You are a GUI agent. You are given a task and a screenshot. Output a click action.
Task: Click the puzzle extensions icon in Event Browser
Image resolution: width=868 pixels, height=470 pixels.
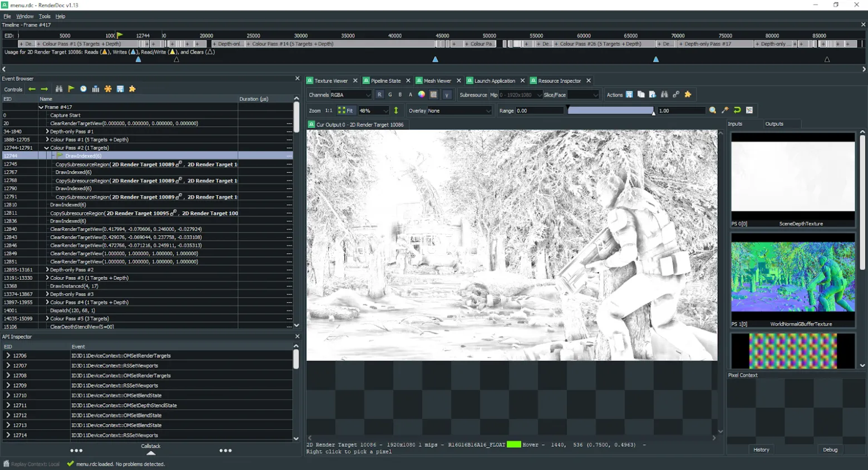pos(132,89)
